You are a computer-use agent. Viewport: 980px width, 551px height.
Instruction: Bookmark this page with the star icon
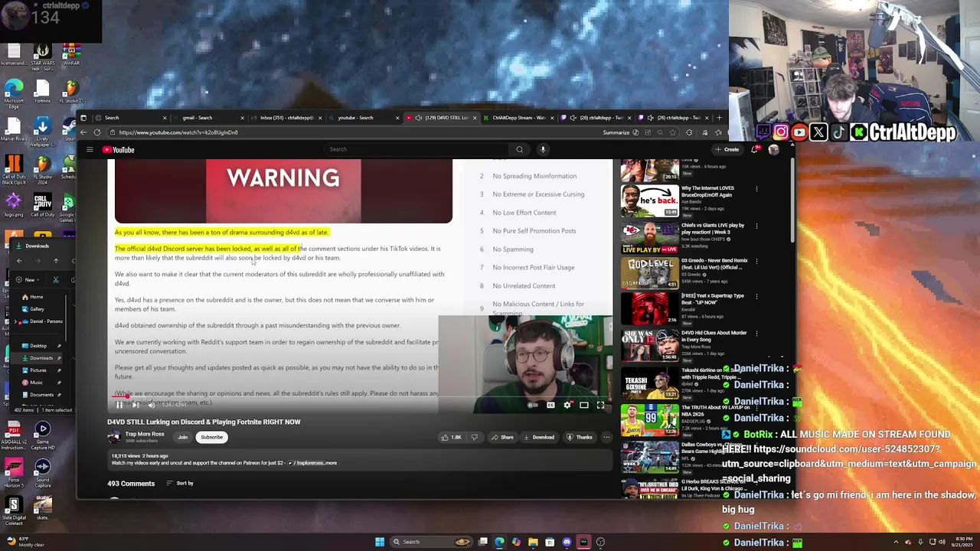(x=672, y=132)
